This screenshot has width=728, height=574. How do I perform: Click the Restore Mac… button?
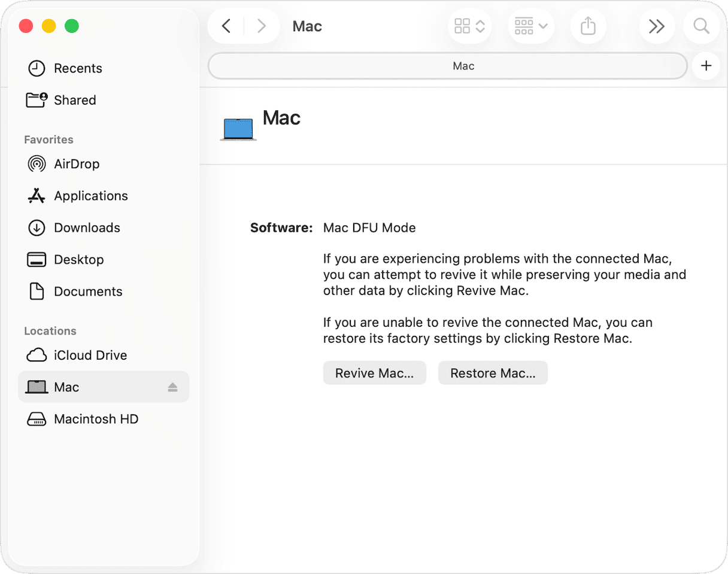[x=493, y=373]
